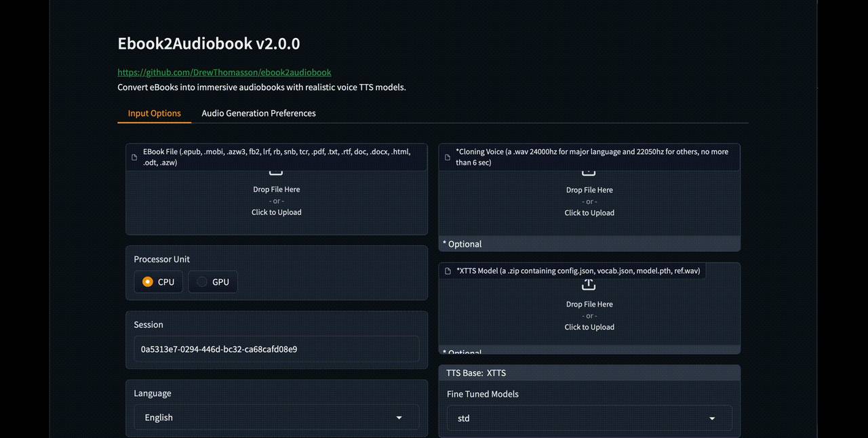
Task: Click 'Click to Upload' in Cloning Voice zone
Action: point(589,213)
